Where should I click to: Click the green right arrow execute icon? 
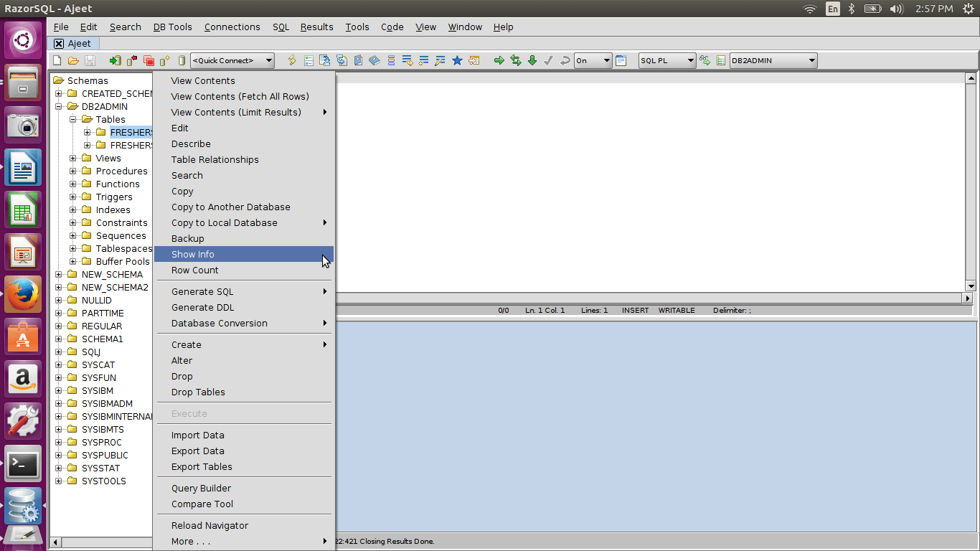499,61
